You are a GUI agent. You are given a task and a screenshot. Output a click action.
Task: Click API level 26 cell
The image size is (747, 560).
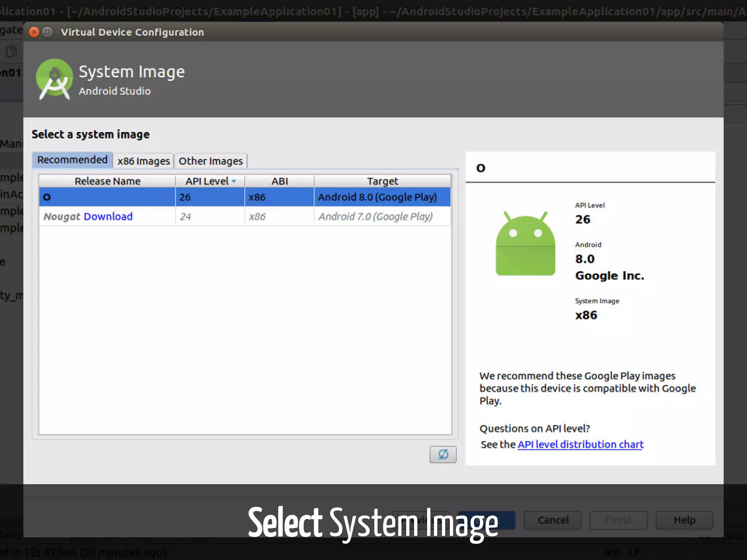[x=210, y=197]
